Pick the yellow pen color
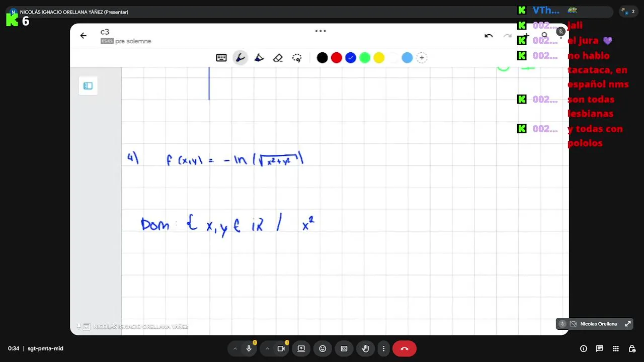644x362 pixels. point(379,58)
